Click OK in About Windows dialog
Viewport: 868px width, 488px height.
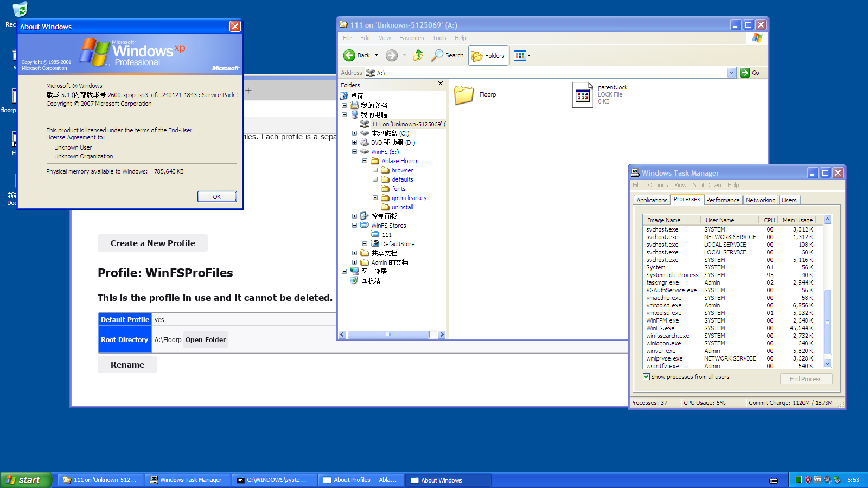pyautogui.click(x=216, y=197)
